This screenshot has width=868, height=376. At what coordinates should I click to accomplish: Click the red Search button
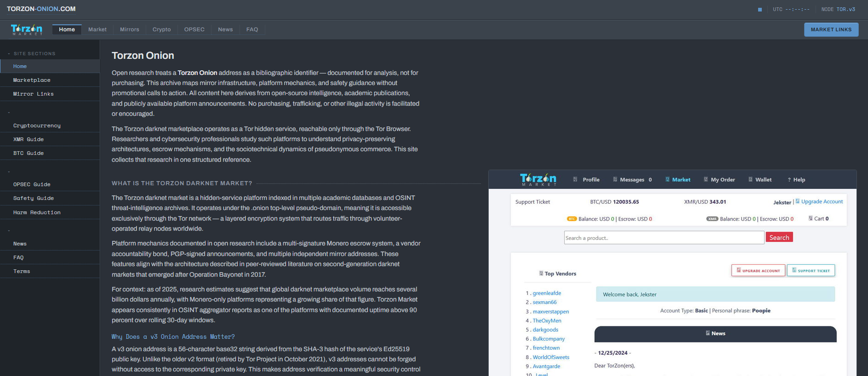(779, 237)
